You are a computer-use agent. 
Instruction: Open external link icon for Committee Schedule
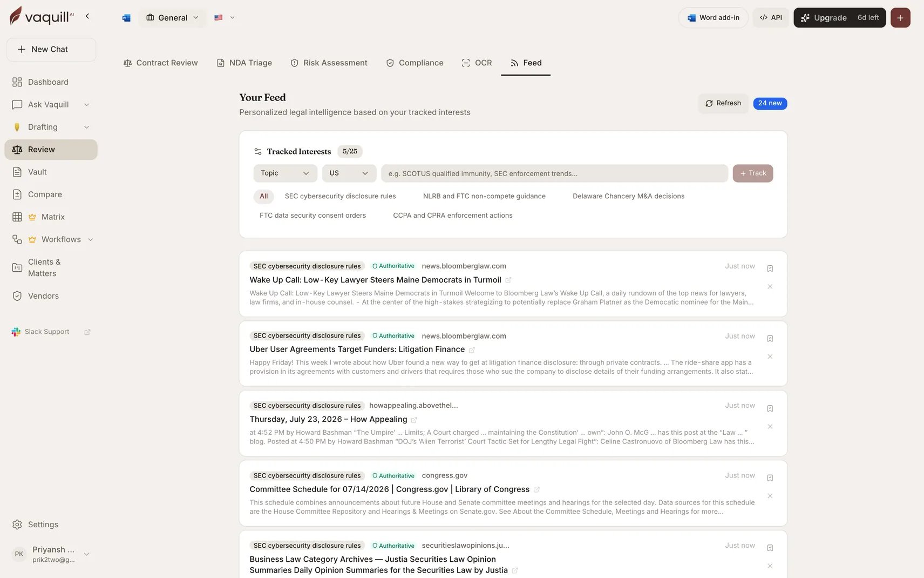(536, 490)
